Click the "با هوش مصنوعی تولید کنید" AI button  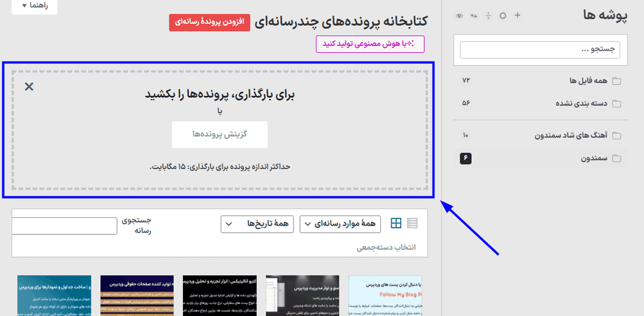point(370,44)
